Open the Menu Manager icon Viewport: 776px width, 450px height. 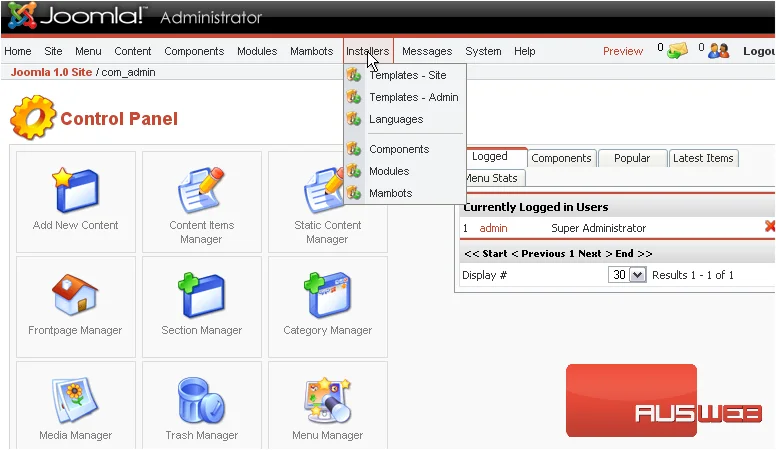coord(327,400)
